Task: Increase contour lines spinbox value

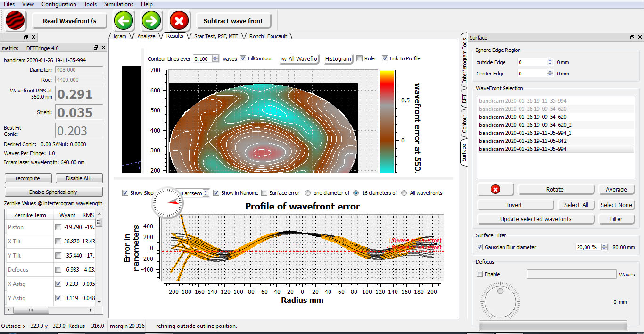Action: pos(215,57)
